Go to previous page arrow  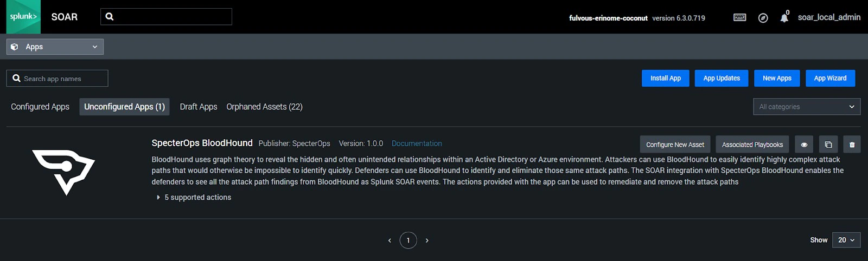pyautogui.click(x=390, y=240)
